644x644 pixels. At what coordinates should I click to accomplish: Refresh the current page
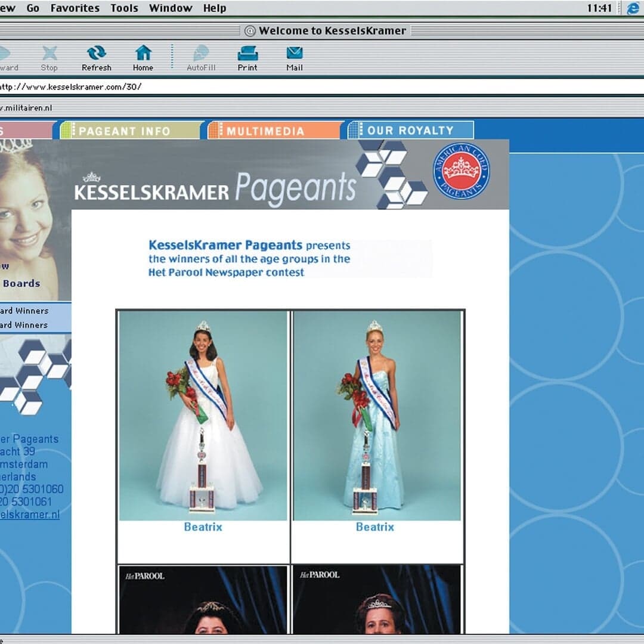[95, 57]
